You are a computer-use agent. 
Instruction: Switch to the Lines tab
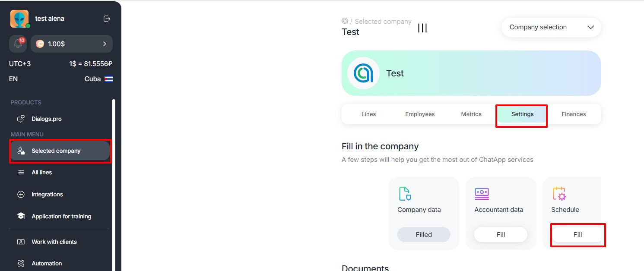(368, 114)
